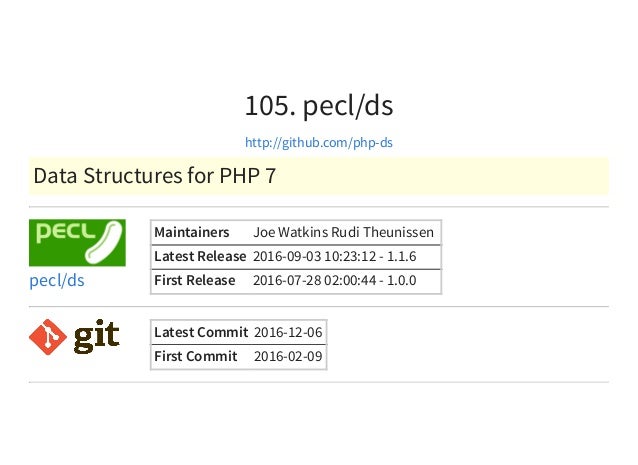Click the git logo image
Viewport: 638px width, 465px height.
coord(74,337)
